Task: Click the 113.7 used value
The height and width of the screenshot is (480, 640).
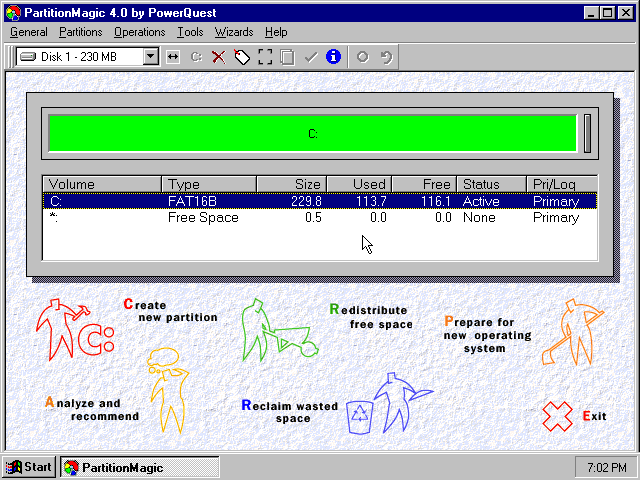Action: pos(371,201)
